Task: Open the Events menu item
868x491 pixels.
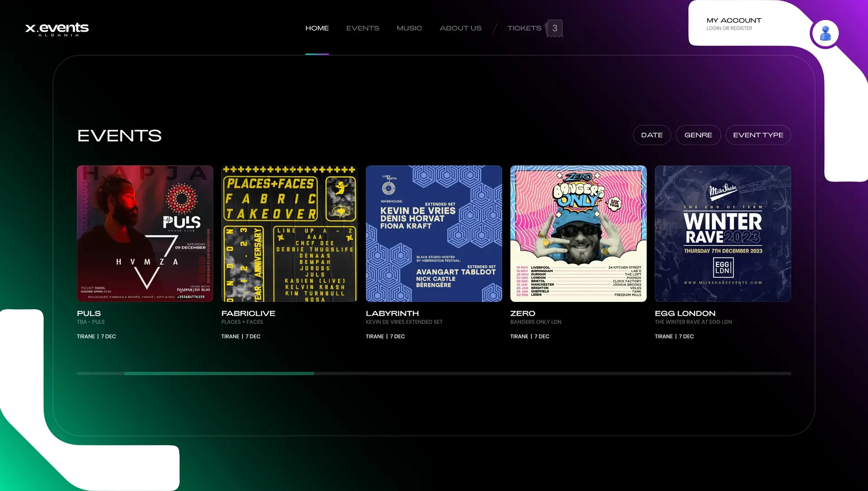Action: click(x=363, y=28)
